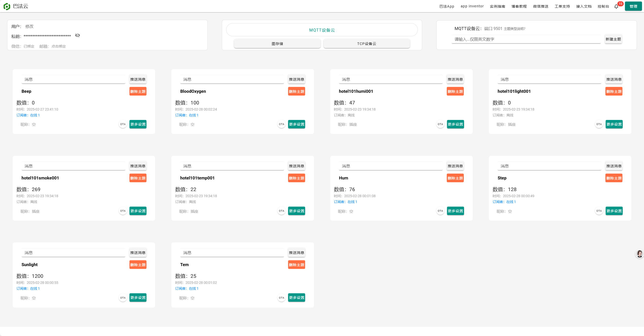644x336 pixels.
Task: Open the 控制台 menu item
Action: [603, 6]
